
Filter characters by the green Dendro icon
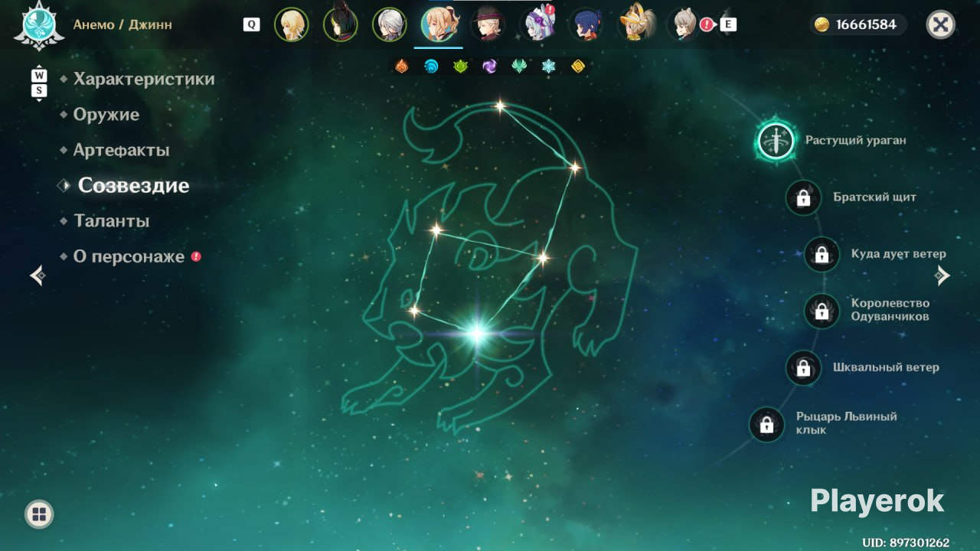click(460, 67)
